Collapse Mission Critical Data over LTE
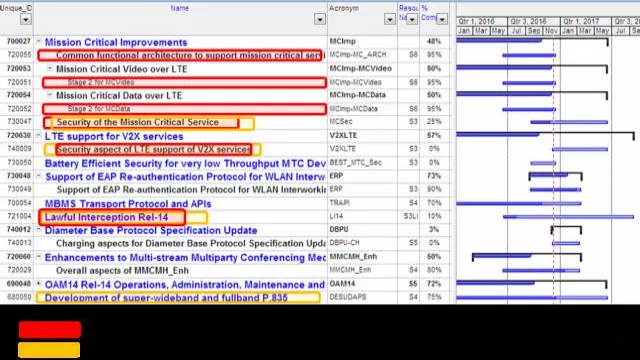Screen dimensions: 640x360 49,95
